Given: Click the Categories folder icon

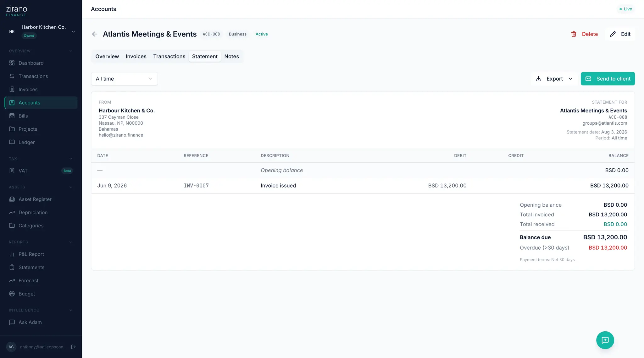Looking at the screenshot, I should pos(12,226).
